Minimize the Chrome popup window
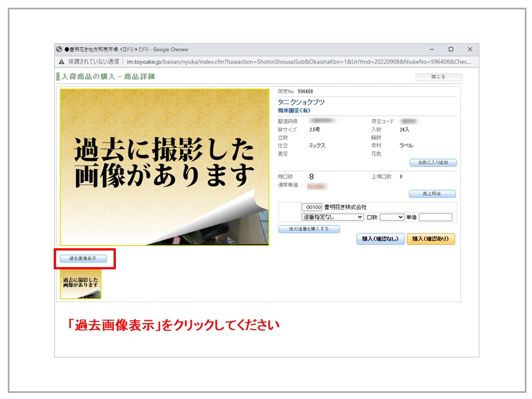 (432, 49)
